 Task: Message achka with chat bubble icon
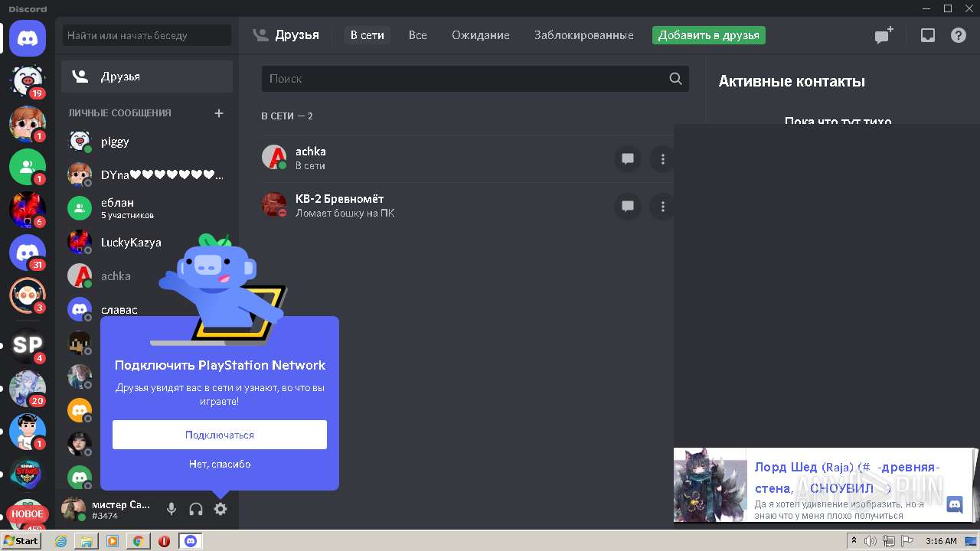pos(628,159)
